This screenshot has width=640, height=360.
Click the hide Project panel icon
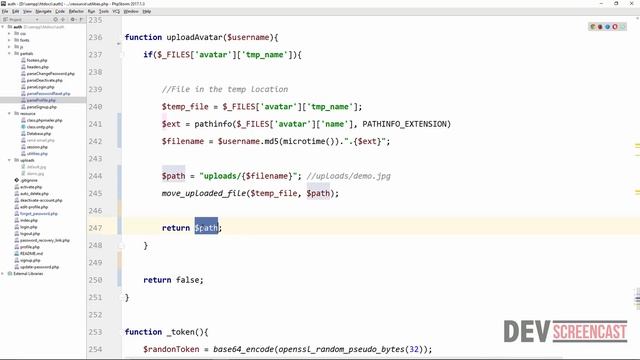pos(81,20)
